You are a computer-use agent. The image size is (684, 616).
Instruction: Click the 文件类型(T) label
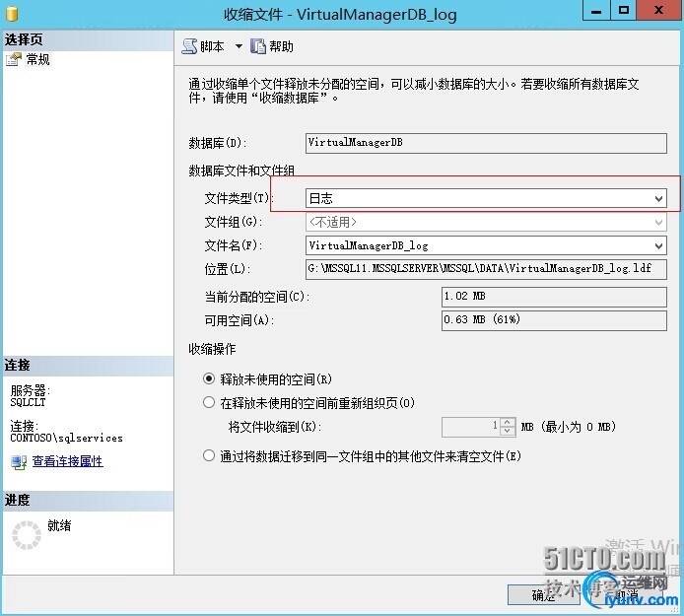pyautogui.click(x=239, y=198)
